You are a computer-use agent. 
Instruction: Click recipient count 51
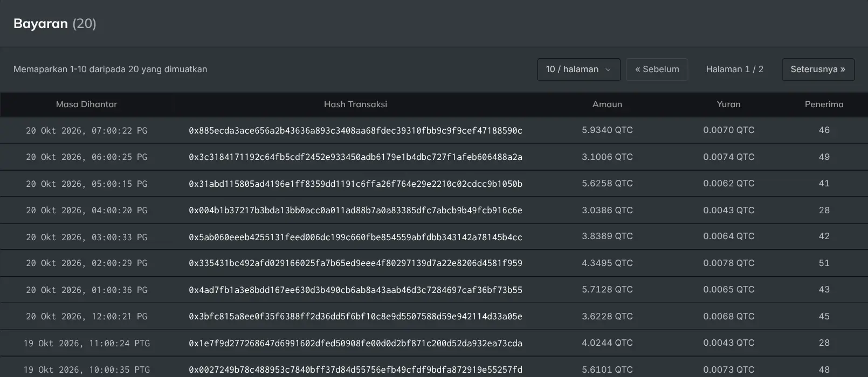click(824, 263)
